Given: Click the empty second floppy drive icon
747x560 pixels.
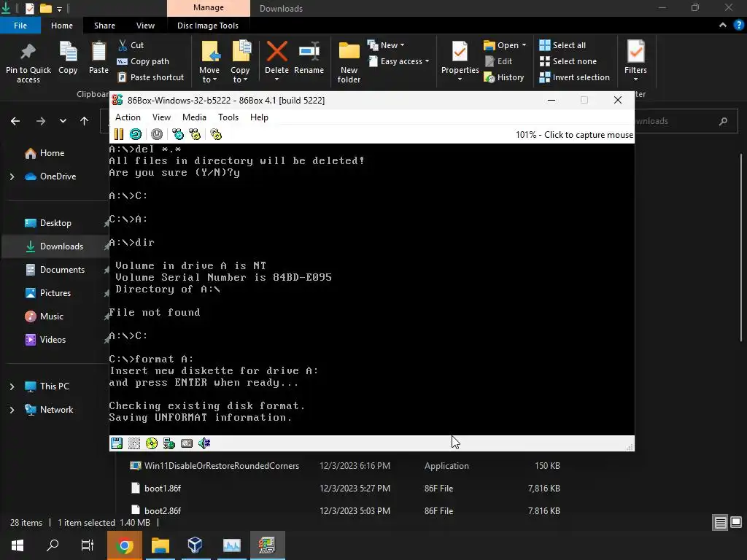Looking at the screenshot, I should (x=134, y=443).
